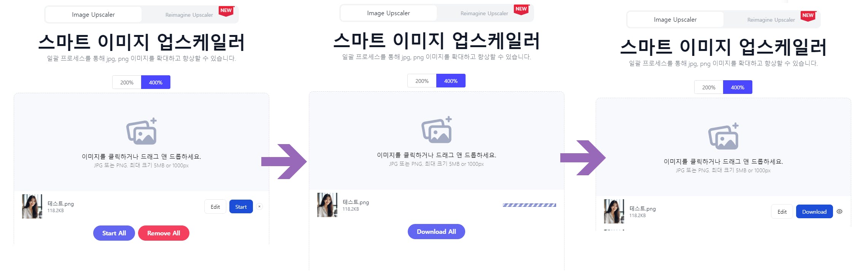The image size is (868, 273).
Task: Select 200% scale in panel containing Start All
Action: (x=127, y=82)
